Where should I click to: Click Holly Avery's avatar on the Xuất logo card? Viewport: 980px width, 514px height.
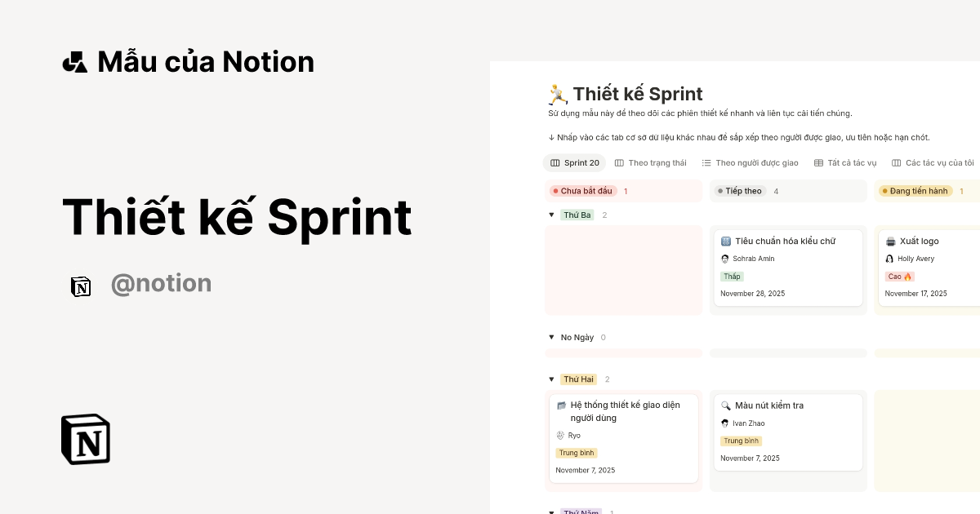click(x=888, y=258)
